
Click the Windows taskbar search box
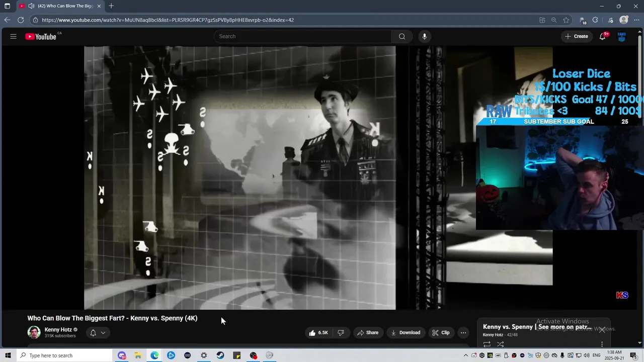(64, 355)
